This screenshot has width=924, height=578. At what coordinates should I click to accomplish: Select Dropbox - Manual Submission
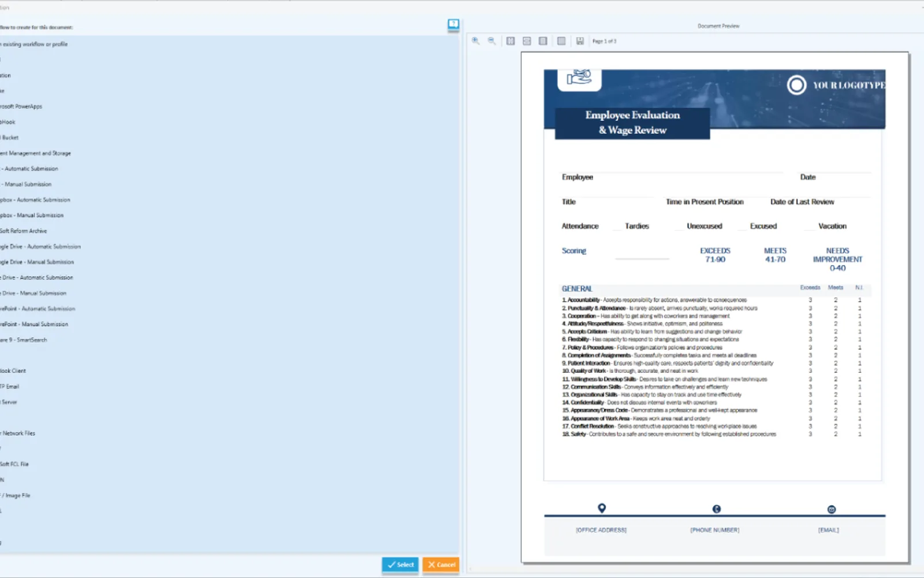[32, 216]
